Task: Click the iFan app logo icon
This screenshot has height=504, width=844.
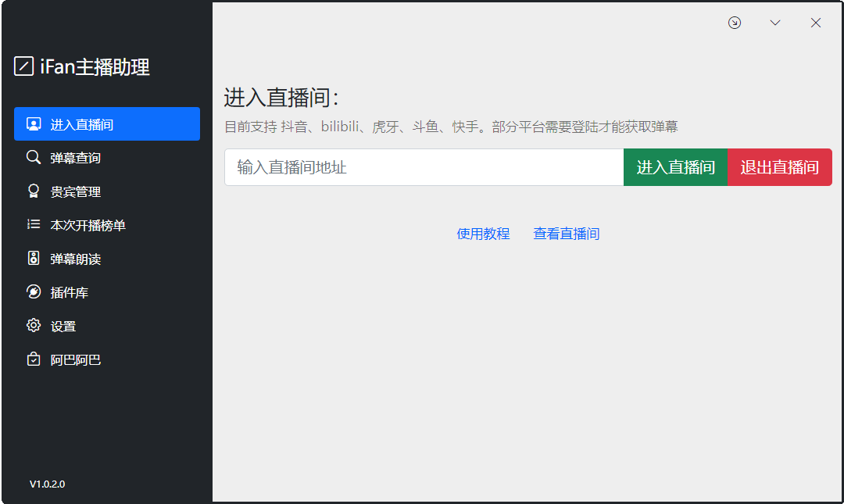Action: pyautogui.click(x=23, y=66)
